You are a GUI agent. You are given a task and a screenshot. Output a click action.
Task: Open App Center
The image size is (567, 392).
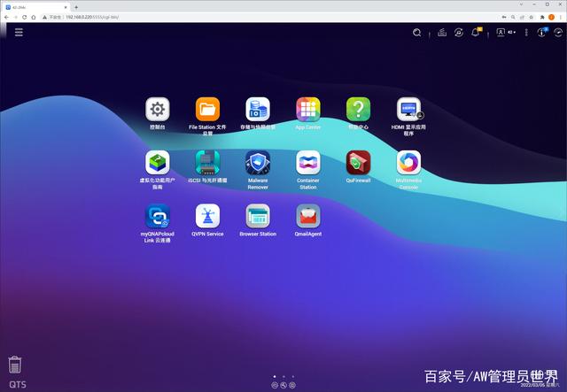coord(308,109)
